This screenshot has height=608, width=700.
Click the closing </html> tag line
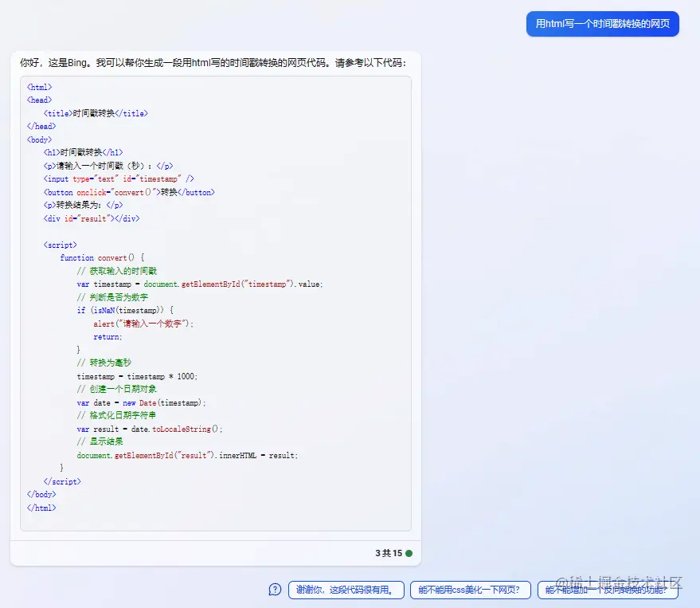(x=41, y=507)
